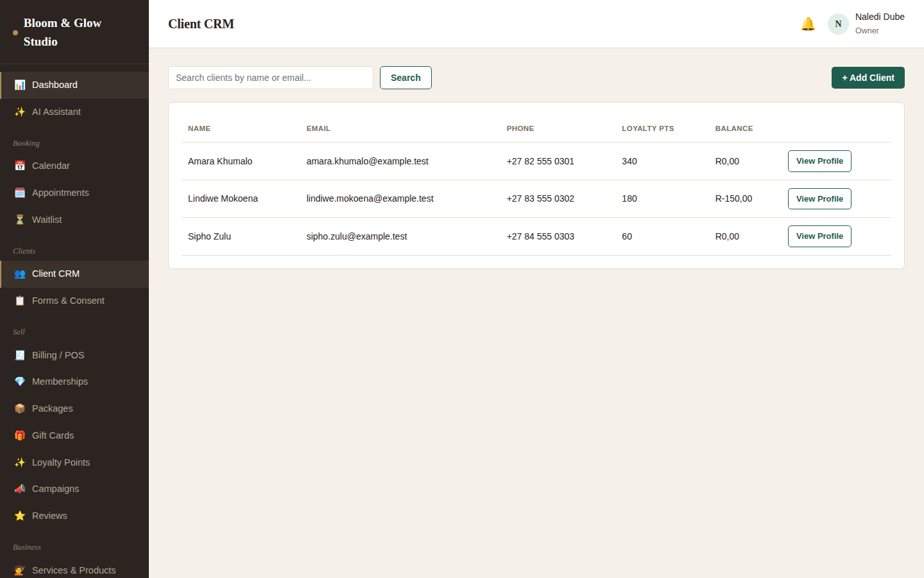Image resolution: width=924 pixels, height=578 pixels.
Task: View Profile for Sipho Zulu
Action: pyautogui.click(x=819, y=236)
